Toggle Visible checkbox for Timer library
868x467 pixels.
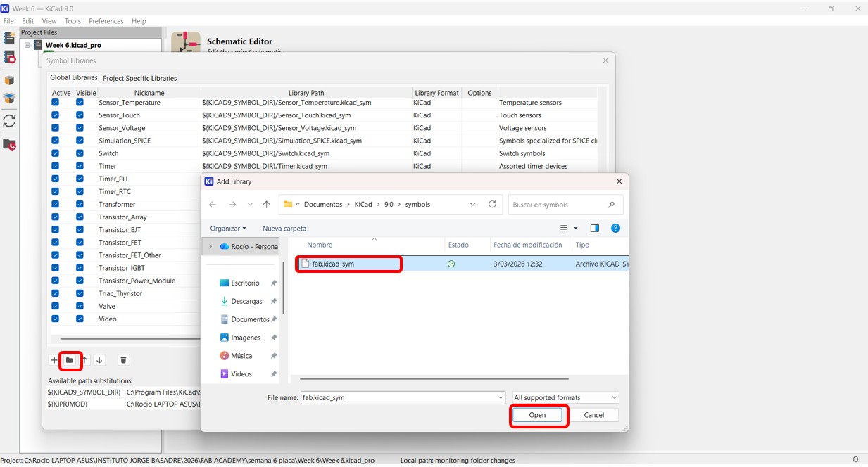pos(80,166)
